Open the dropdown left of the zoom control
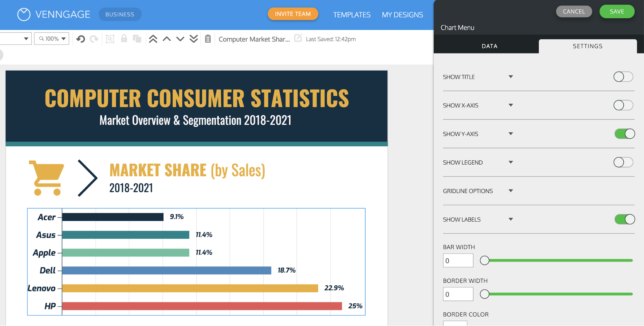The width and height of the screenshot is (644, 326). pos(15,39)
